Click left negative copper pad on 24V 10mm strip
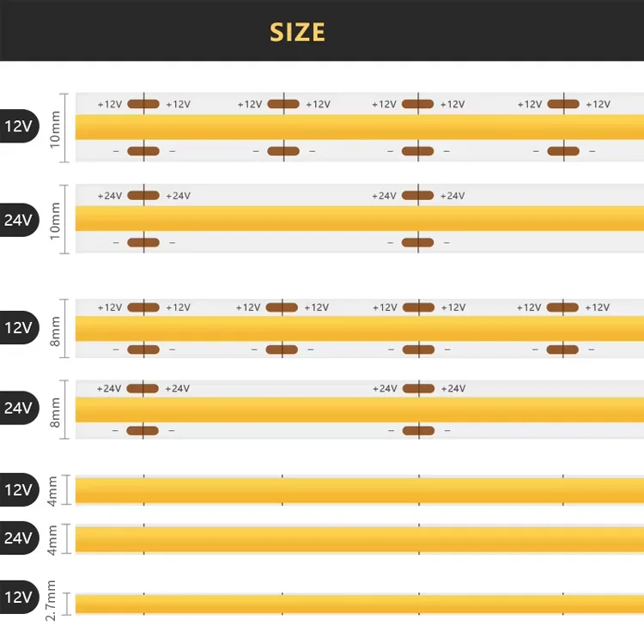Image resolution: width=644 pixels, height=644 pixels. 143,242
